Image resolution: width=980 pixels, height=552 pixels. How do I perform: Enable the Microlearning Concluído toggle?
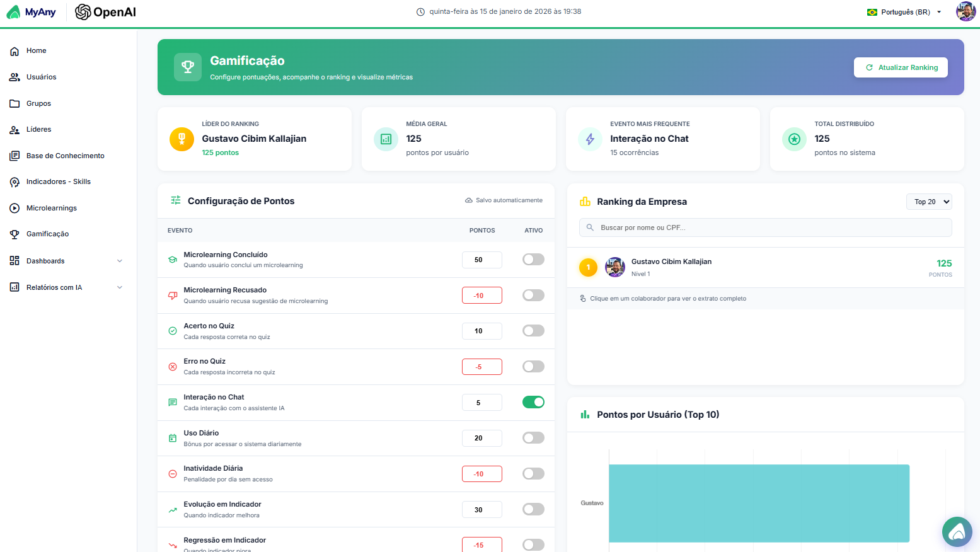coord(533,259)
